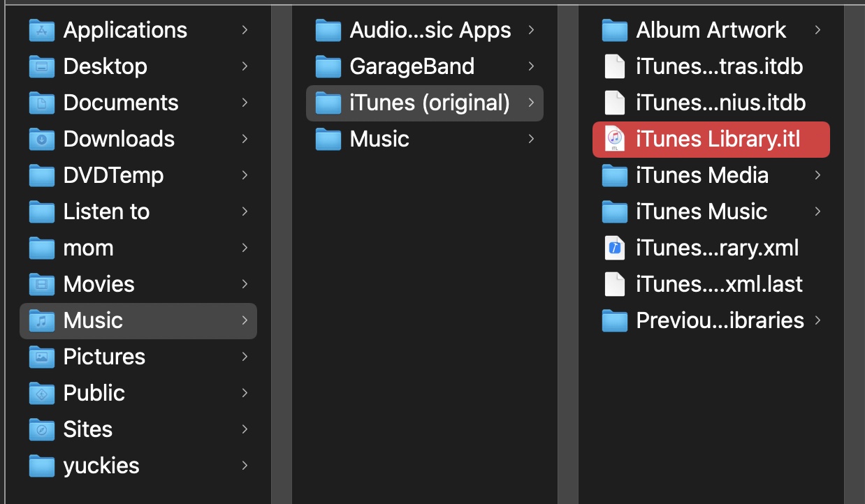This screenshot has width=865, height=504.
Task: Click the Desktop folder icon
Action: click(42, 66)
